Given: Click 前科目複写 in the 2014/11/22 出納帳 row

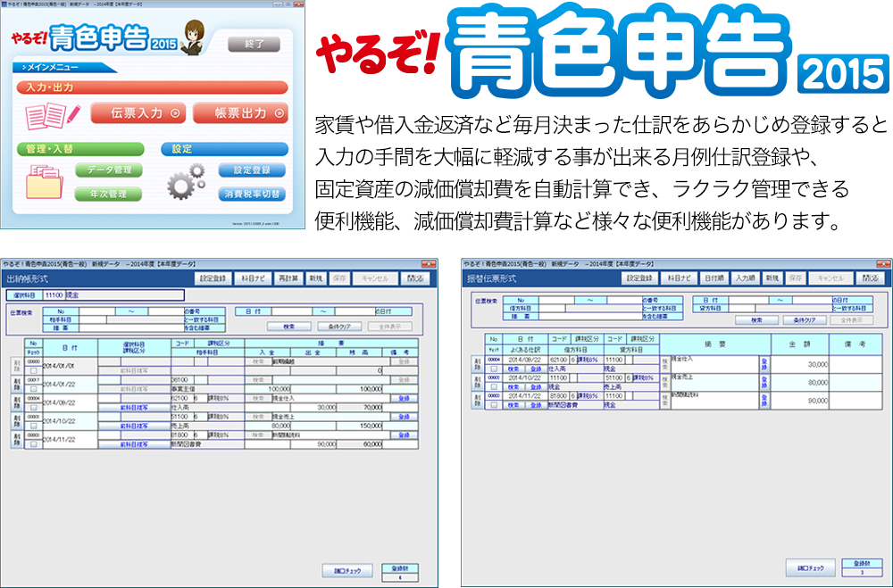Looking at the screenshot, I should [x=135, y=444].
